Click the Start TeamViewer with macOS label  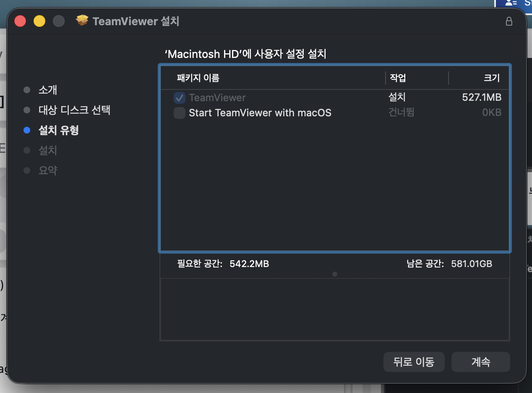[260, 113]
